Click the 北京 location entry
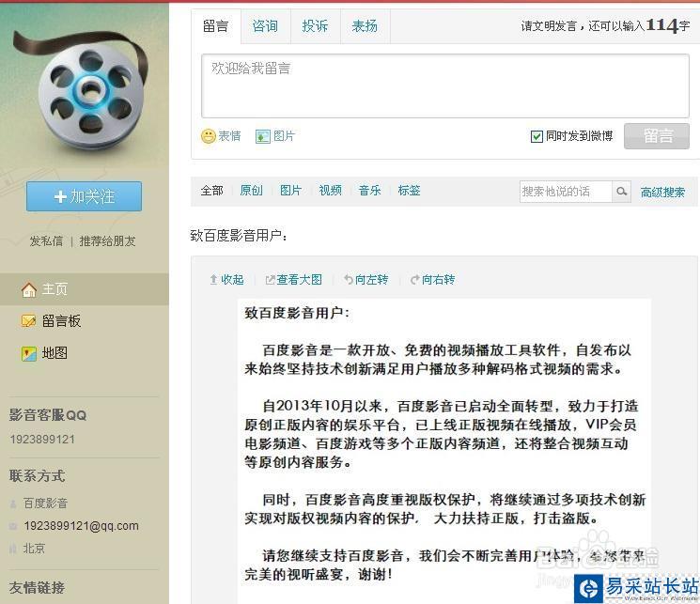The width and height of the screenshot is (700, 604). pyautogui.click(x=34, y=549)
